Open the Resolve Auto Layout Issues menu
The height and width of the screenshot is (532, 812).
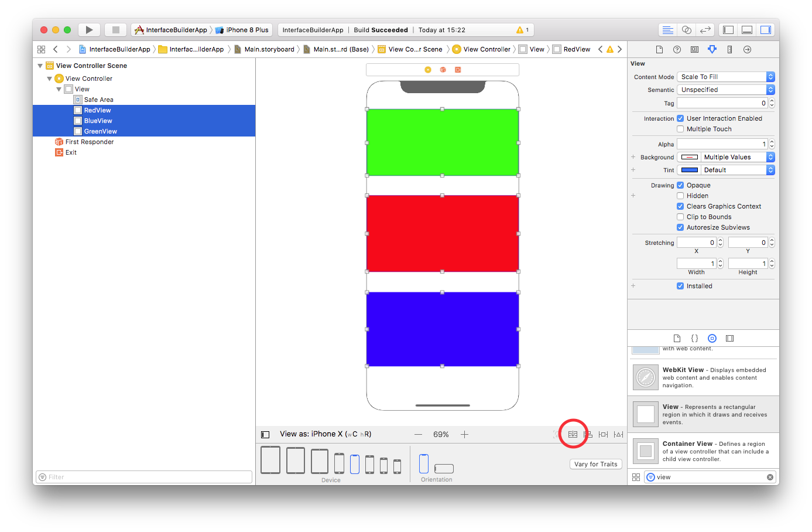coord(618,434)
